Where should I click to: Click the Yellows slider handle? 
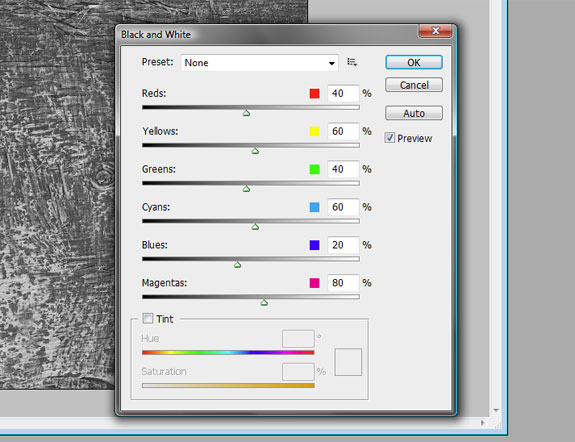coord(255,151)
